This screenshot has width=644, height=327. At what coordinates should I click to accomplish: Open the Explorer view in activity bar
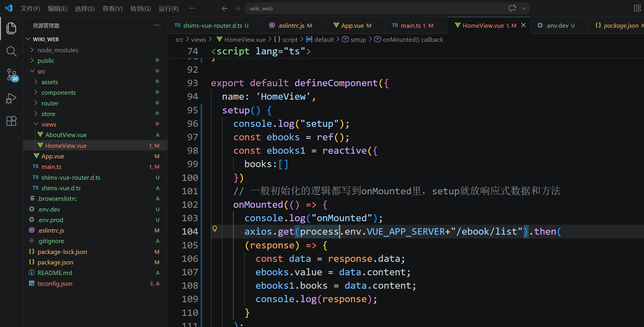tap(11, 28)
